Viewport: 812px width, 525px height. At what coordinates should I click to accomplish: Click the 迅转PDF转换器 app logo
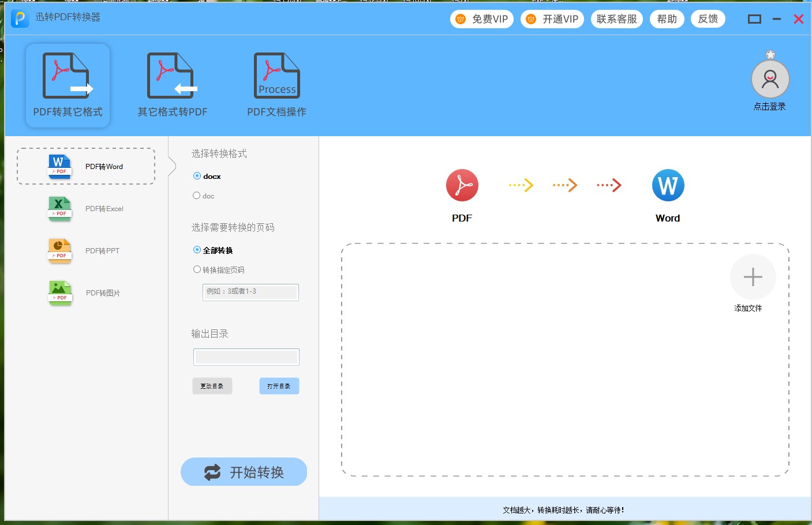(x=20, y=18)
